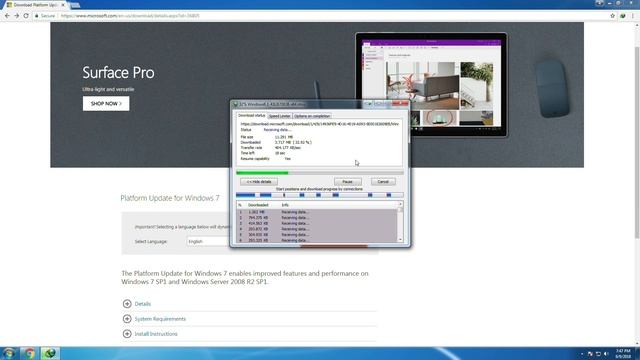
Task: Select connection row 3 in the list
Action: (317, 224)
